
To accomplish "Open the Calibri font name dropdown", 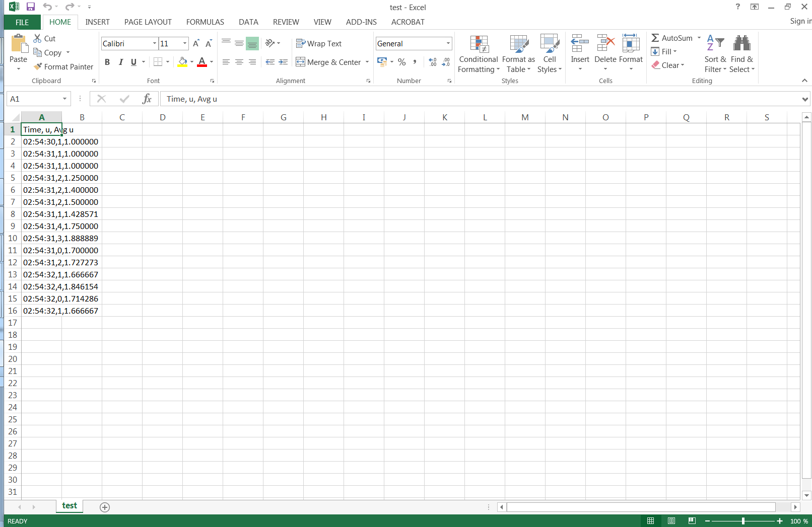I will (x=155, y=43).
